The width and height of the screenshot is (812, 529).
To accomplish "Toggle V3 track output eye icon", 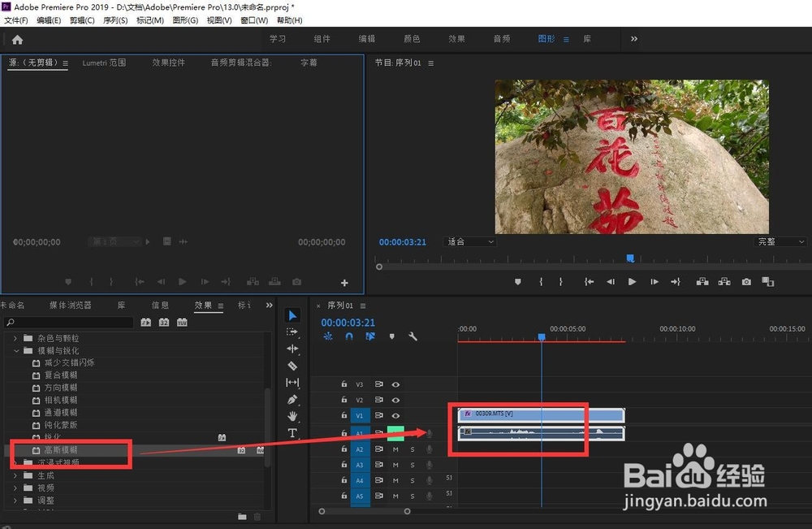I will point(395,384).
